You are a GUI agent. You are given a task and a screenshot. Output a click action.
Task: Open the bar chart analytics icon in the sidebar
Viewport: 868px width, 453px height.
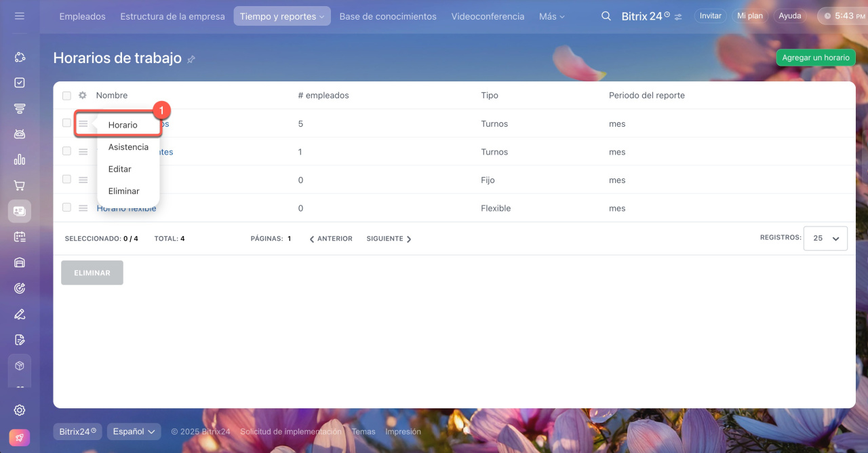tap(20, 160)
